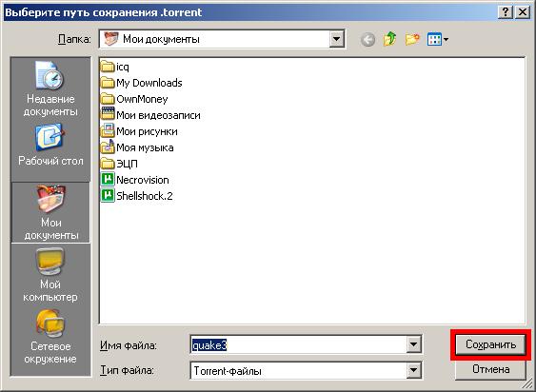Select the Shellshock.2 torrent file

point(137,196)
